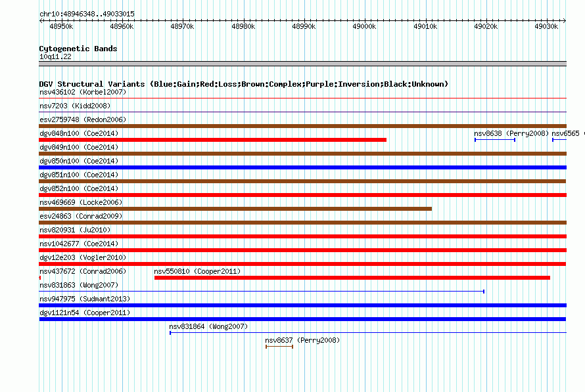Open the dgv849n100 (Coe2014) label
This screenshot has width=585, height=392.
79,147
